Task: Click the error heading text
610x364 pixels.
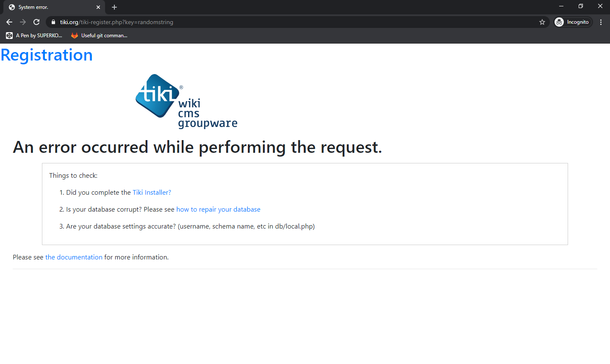Action: click(197, 147)
